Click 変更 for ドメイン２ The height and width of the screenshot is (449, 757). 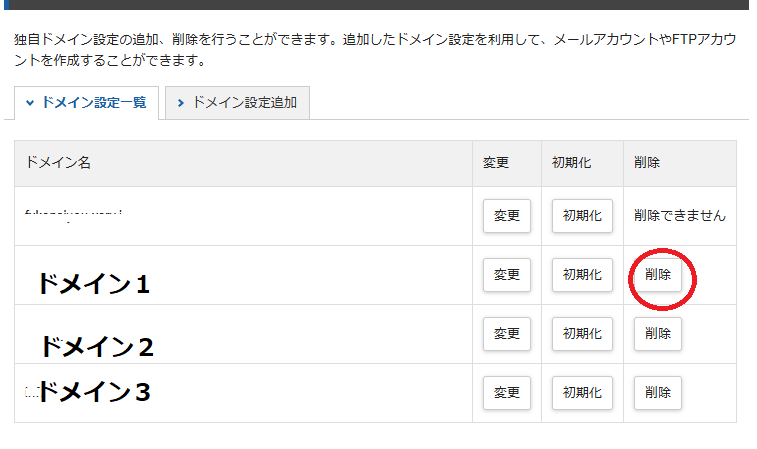(x=507, y=333)
